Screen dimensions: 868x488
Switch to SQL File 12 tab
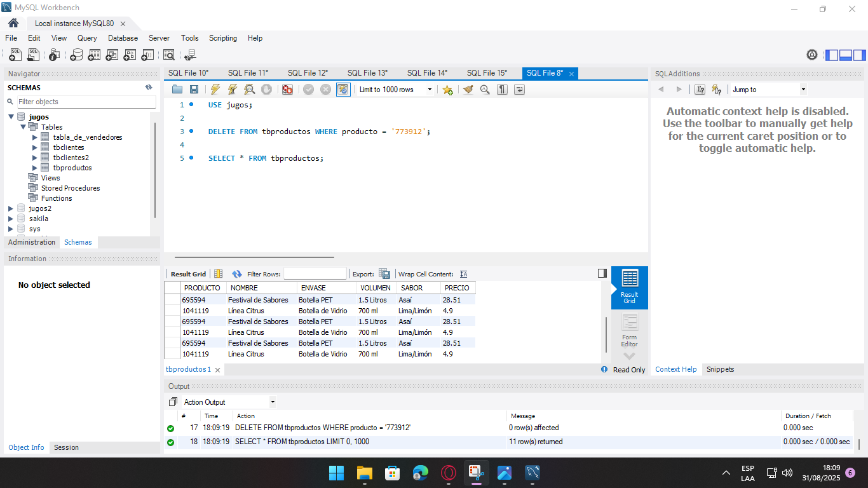[x=308, y=73]
